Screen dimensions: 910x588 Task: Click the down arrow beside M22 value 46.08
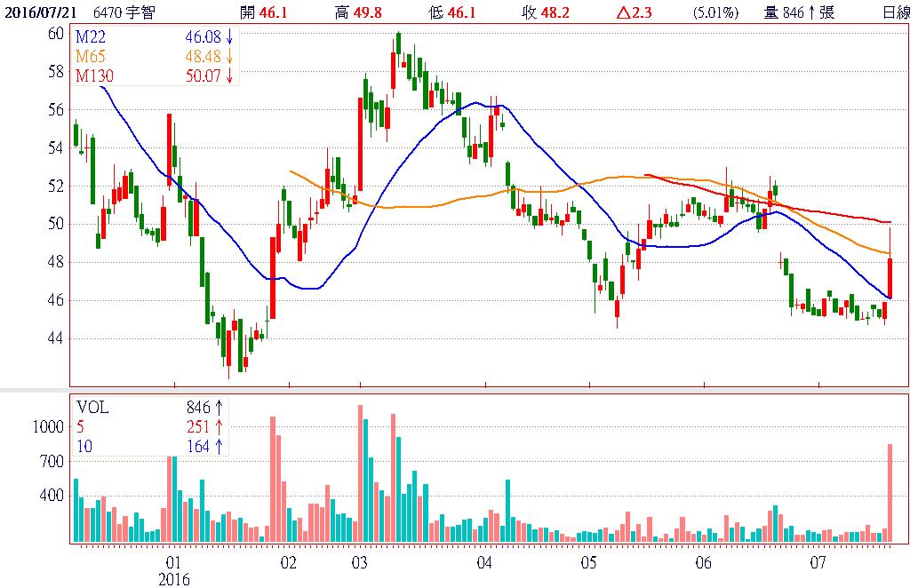click(x=229, y=36)
